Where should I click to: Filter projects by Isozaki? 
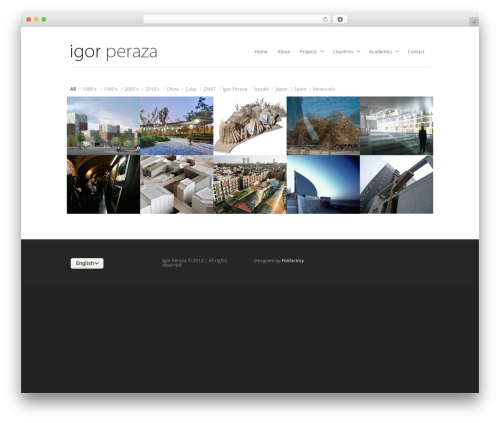[x=261, y=89]
